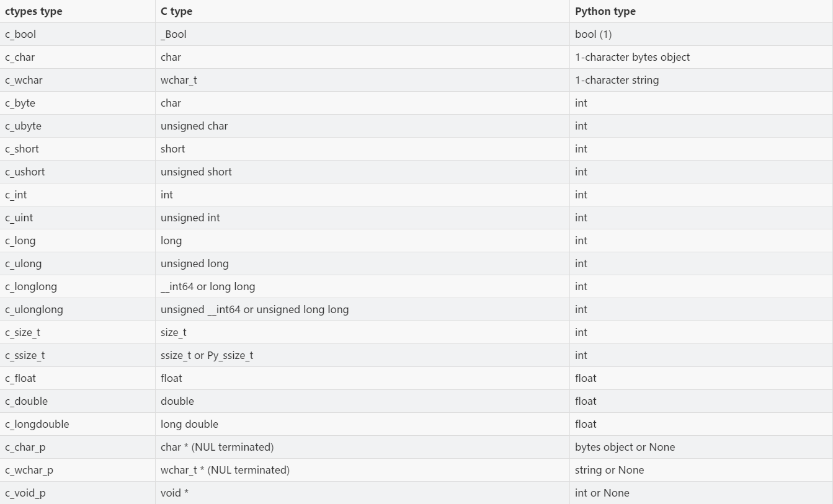Click the "Python type" column header

[x=605, y=11]
